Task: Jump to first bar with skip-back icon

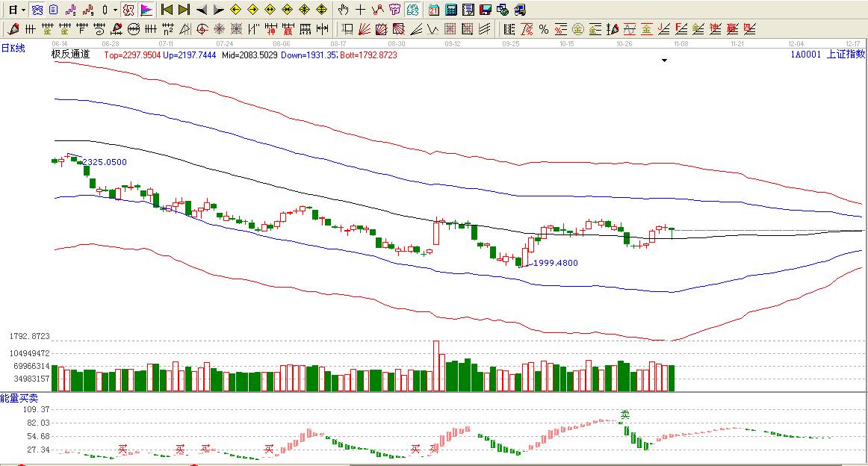Action: click(x=167, y=10)
